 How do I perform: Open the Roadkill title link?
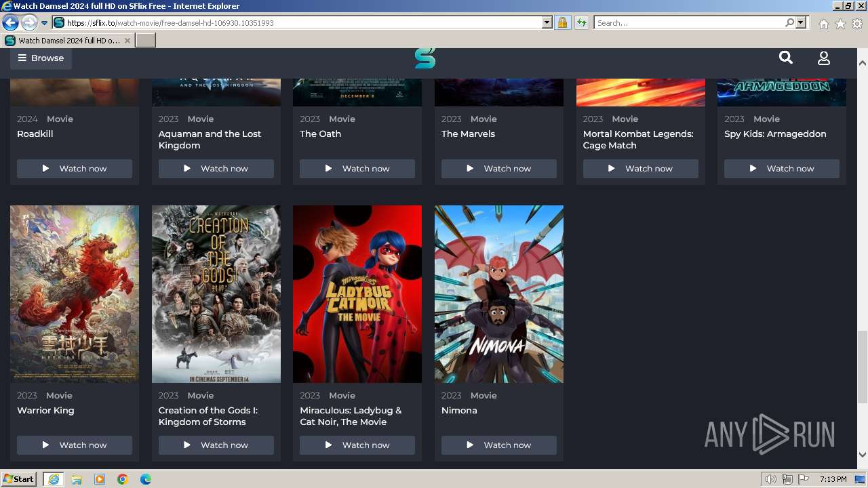[35, 134]
